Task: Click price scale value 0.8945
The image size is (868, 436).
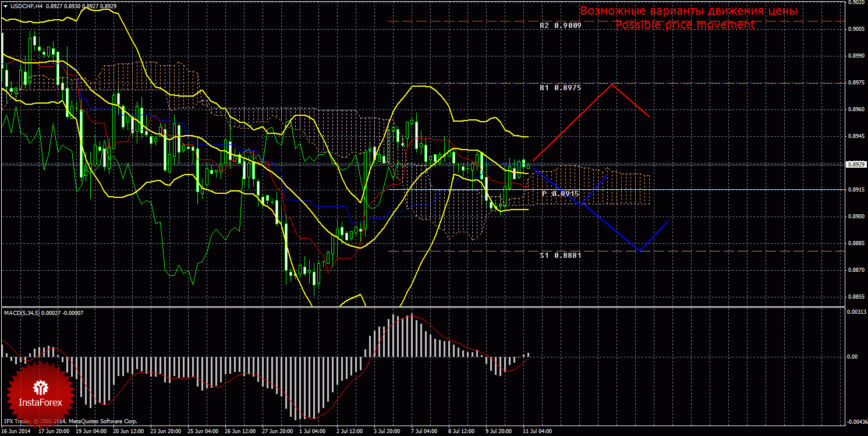Action: point(856,136)
